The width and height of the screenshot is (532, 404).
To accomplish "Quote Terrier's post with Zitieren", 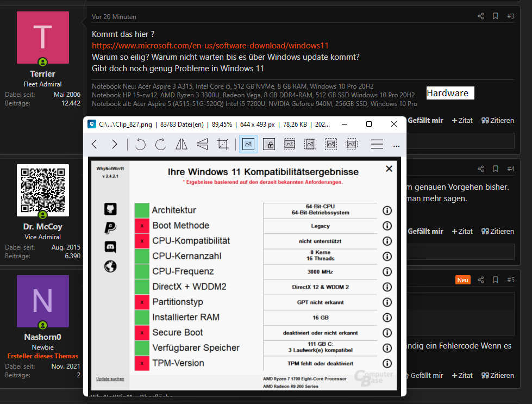I will point(498,121).
